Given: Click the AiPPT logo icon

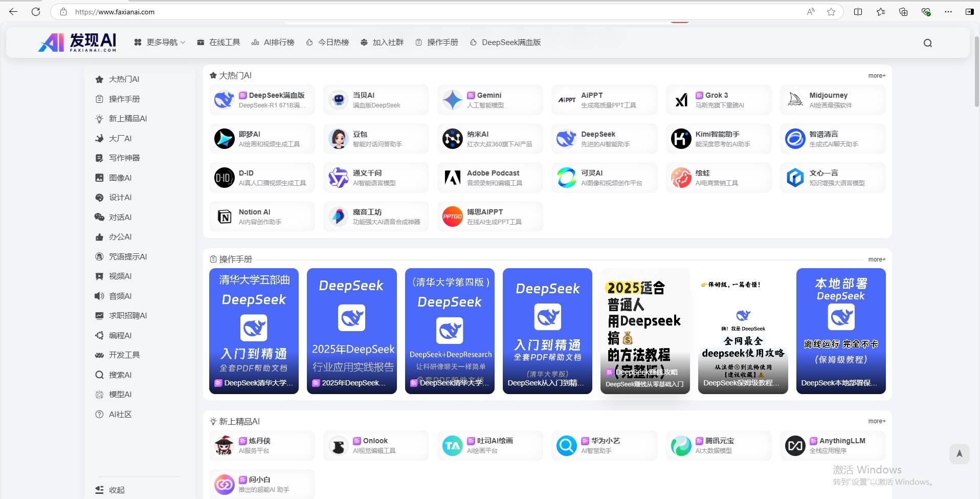Looking at the screenshot, I should pyautogui.click(x=567, y=100).
